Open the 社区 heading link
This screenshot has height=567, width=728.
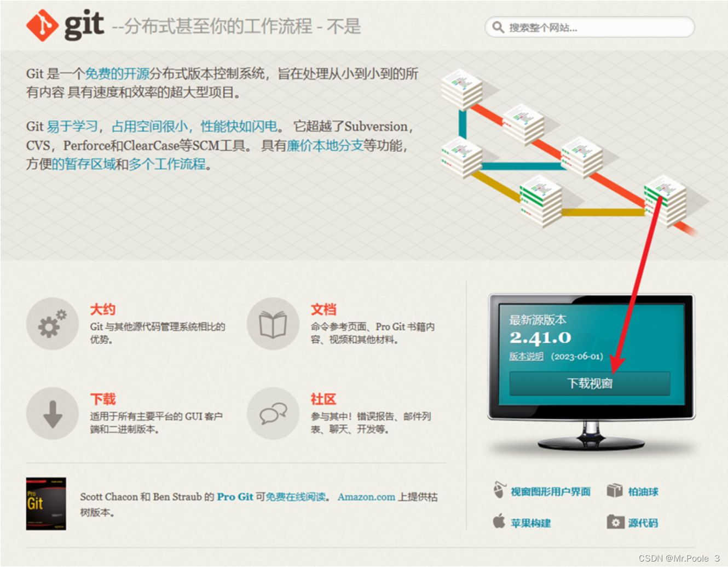click(323, 399)
